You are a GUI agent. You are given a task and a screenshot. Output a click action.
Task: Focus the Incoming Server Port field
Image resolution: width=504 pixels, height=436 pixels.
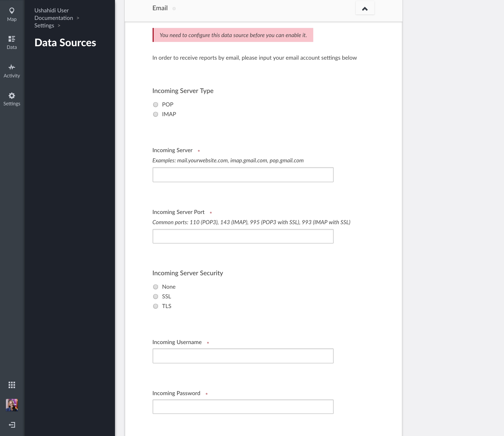coord(243,236)
